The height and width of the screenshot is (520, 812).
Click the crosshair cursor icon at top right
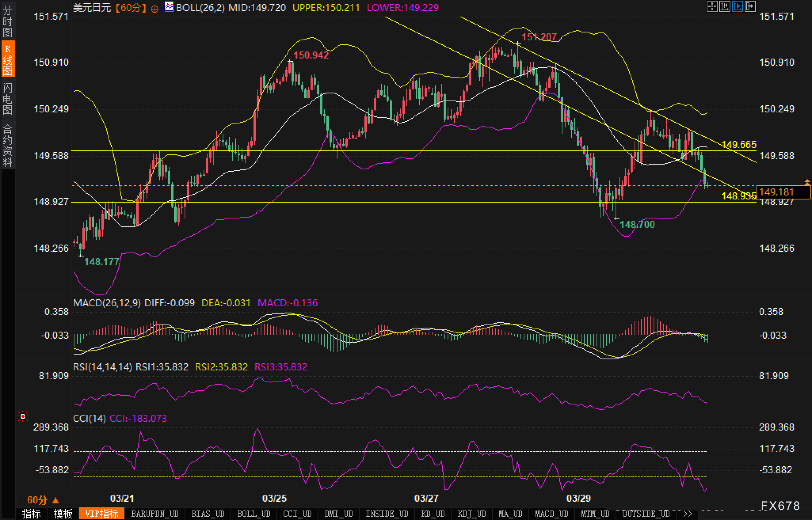pos(712,6)
